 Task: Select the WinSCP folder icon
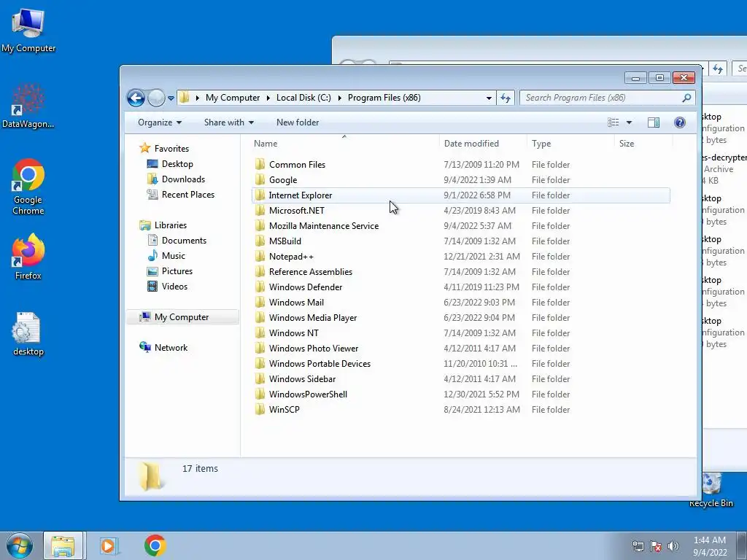point(260,410)
